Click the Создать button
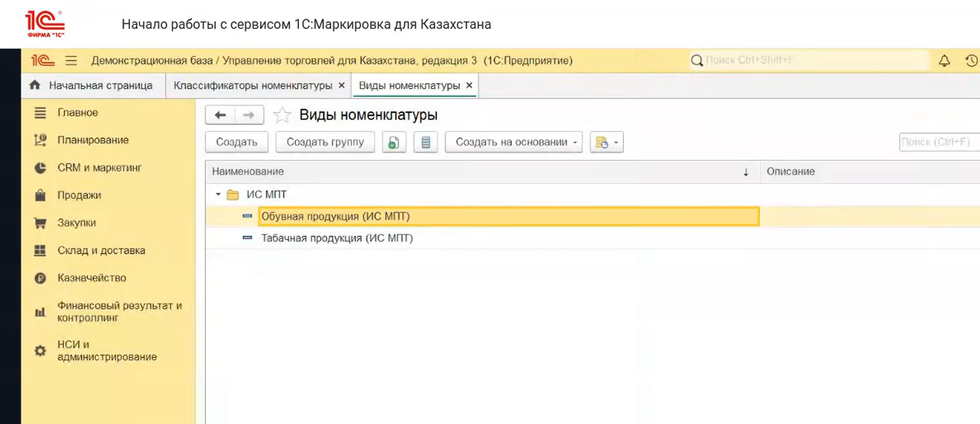 236,142
